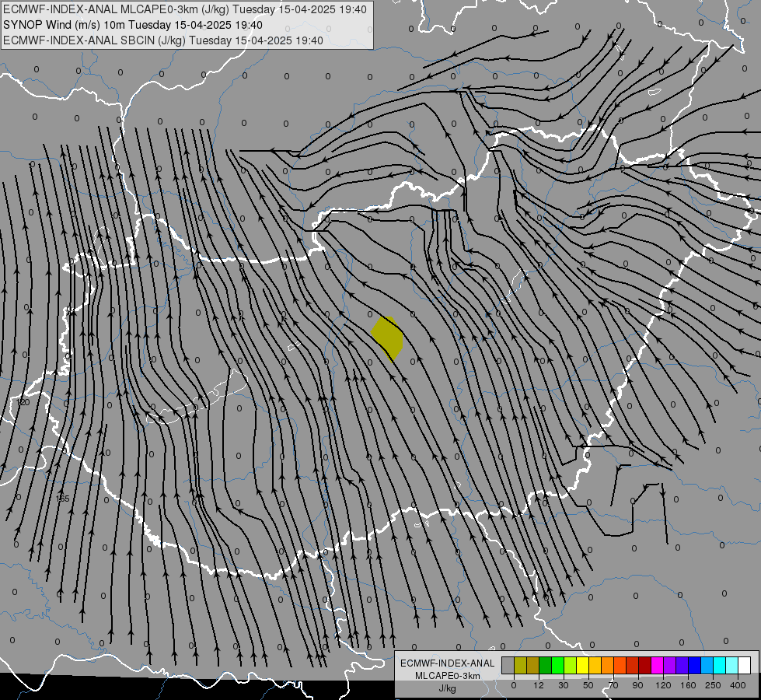The height and width of the screenshot is (700, 761).
Task: Select the bright red legend swatch
Action: pos(633,665)
